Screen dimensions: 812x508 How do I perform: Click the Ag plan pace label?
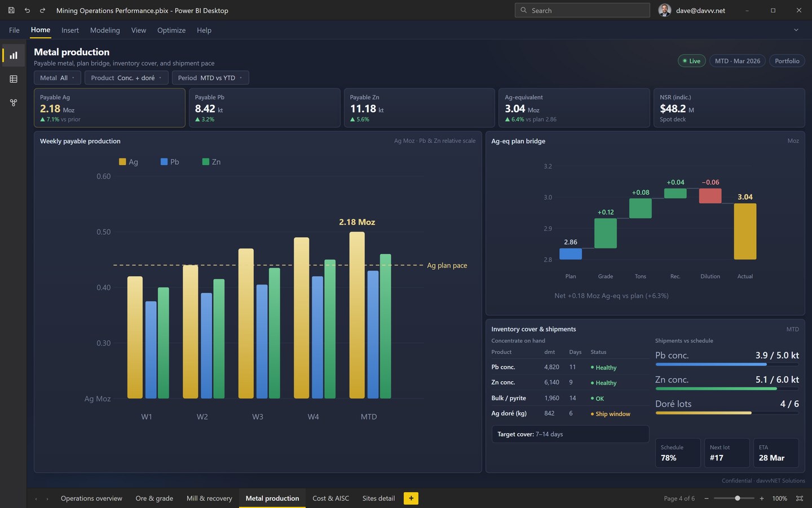coord(447,265)
